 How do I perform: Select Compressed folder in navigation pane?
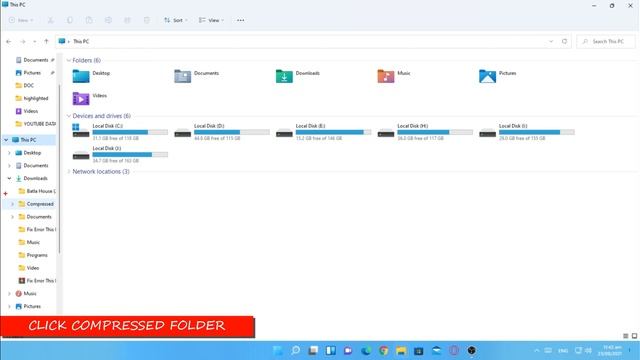coord(36,204)
